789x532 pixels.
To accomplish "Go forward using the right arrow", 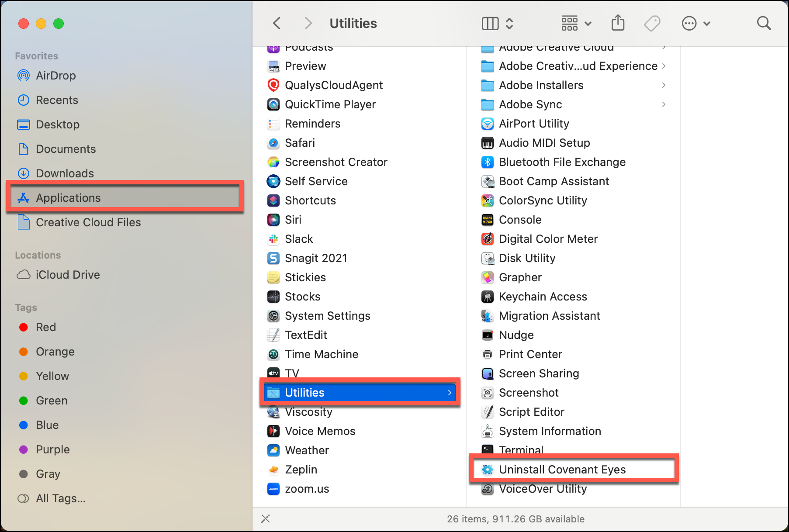I will 308,23.
